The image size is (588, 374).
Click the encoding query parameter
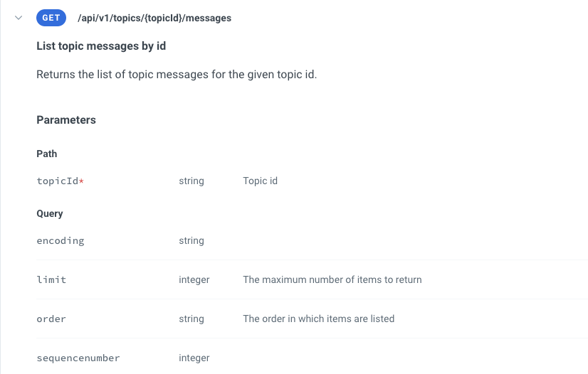coord(61,241)
